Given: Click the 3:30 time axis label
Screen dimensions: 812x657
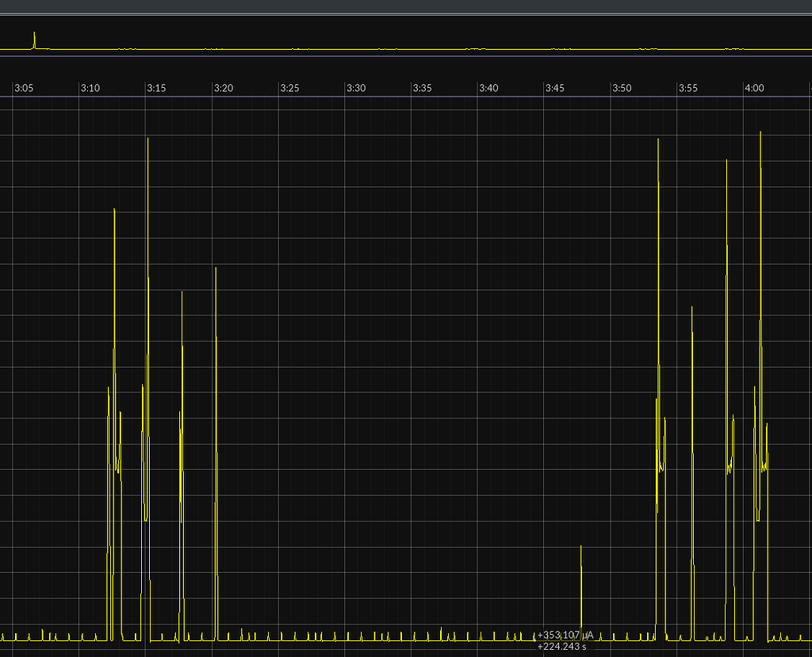Looking at the screenshot, I should click(x=356, y=88).
